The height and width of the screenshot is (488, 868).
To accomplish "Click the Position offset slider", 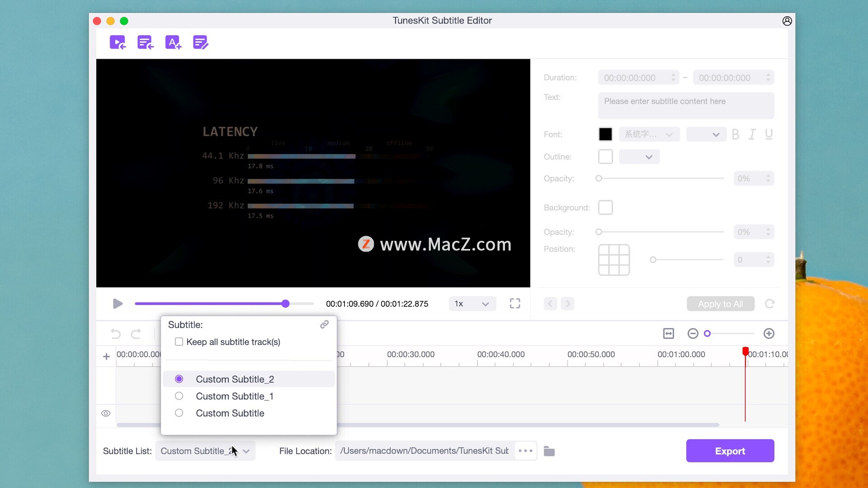I will point(687,260).
